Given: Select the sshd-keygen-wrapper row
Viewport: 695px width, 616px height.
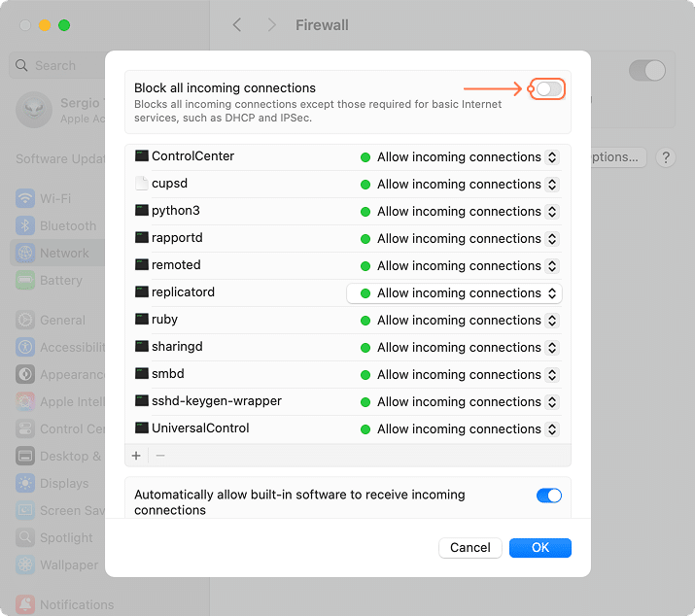Looking at the screenshot, I should click(x=216, y=401).
